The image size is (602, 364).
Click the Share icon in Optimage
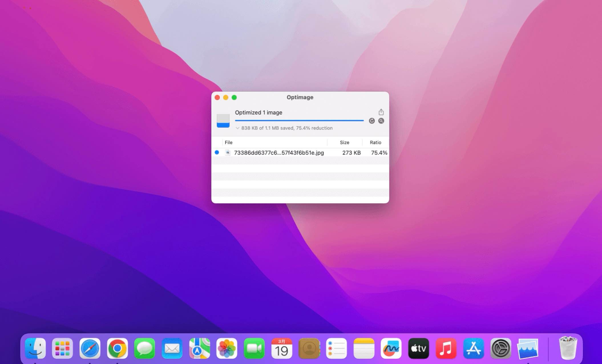(381, 112)
